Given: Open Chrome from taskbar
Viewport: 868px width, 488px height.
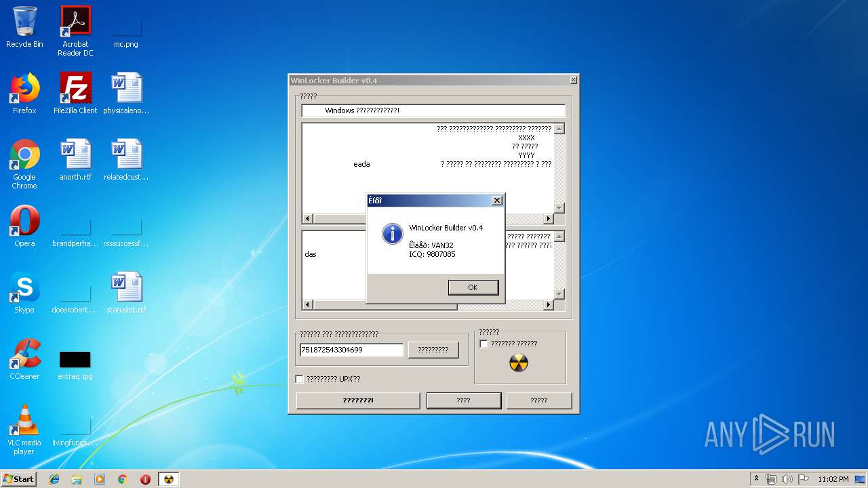Looking at the screenshot, I should (123, 479).
